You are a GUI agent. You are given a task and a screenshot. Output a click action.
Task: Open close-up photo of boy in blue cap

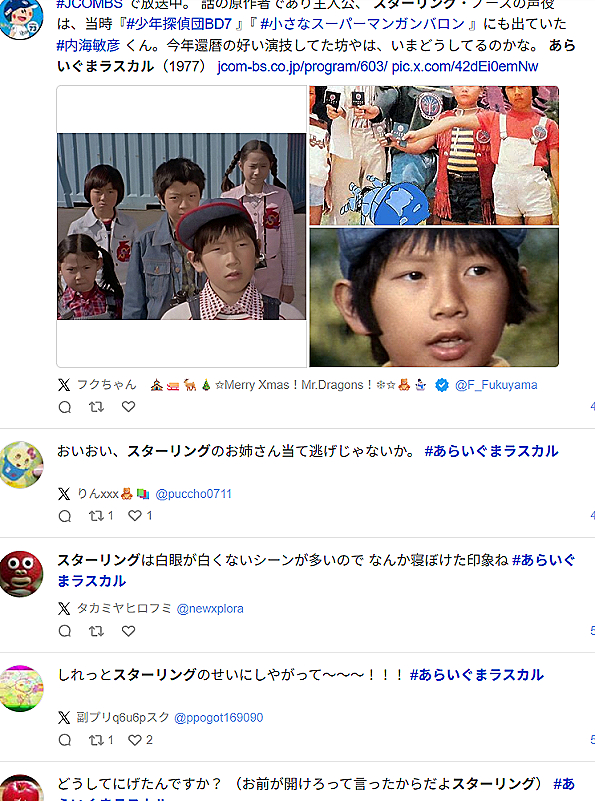(x=434, y=297)
